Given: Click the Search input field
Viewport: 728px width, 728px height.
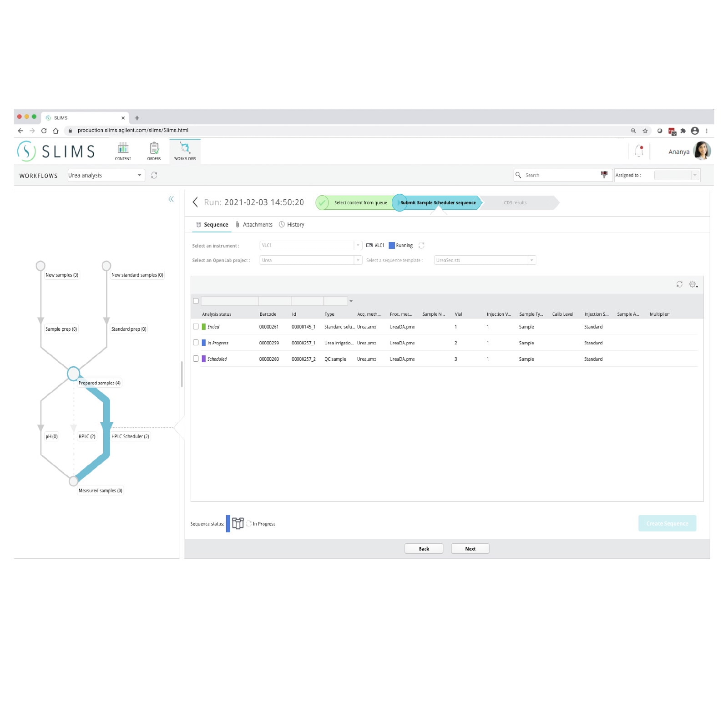Looking at the screenshot, I should pyautogui.click(x=560, y=175).
